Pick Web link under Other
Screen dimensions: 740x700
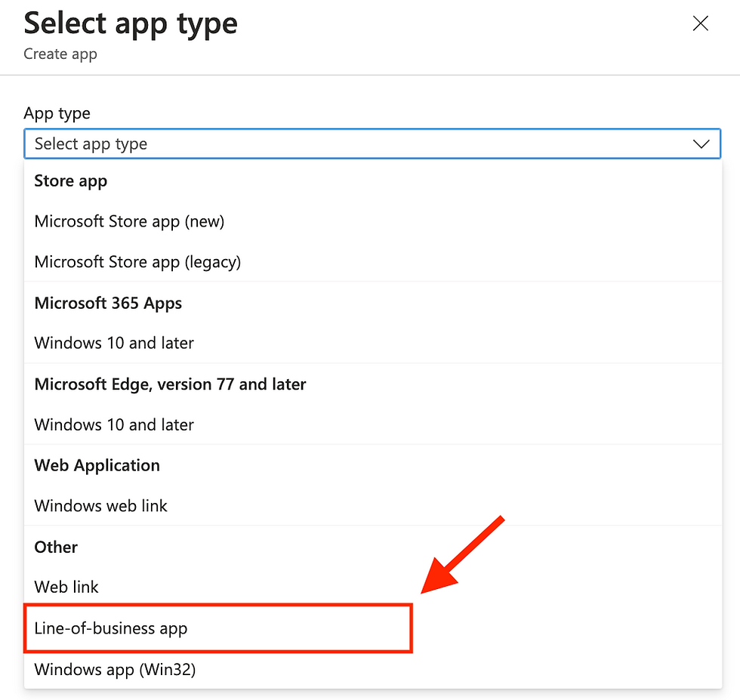(373, 587)
